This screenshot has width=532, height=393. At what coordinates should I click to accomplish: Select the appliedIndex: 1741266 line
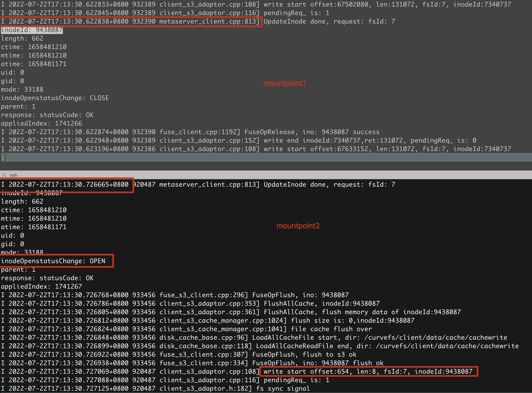41,123
